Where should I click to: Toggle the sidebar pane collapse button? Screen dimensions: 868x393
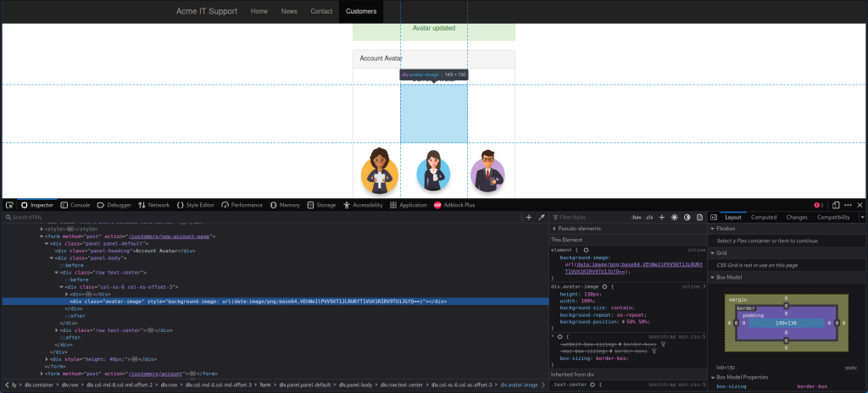pos(715,218)
